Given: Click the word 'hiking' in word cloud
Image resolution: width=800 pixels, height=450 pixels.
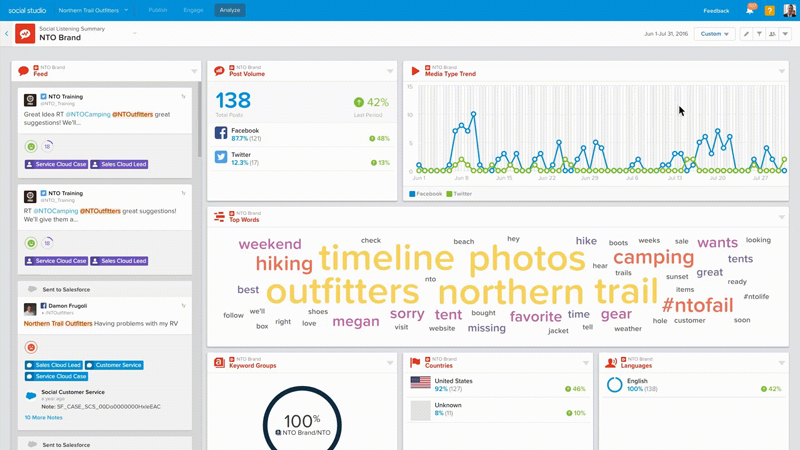Looking at the screenshot, I should 284,264.
